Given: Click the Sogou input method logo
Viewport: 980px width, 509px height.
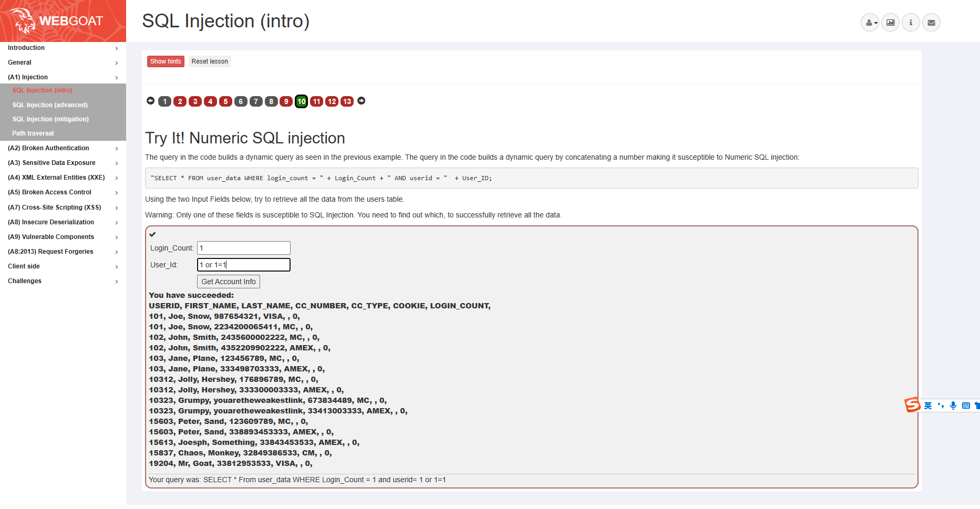Looking at the screenshot, I should coord(912,404).
